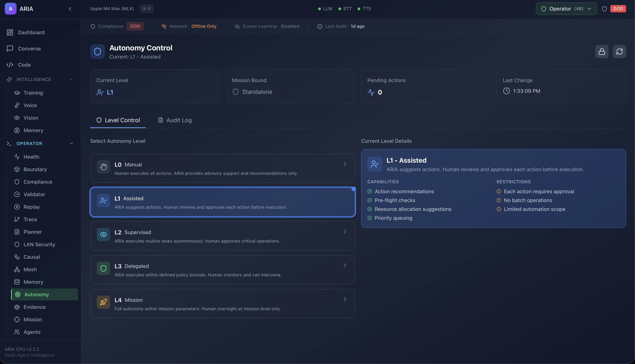
Task: Collapse the INTELLIGENCE section
Action: [71, 79]
